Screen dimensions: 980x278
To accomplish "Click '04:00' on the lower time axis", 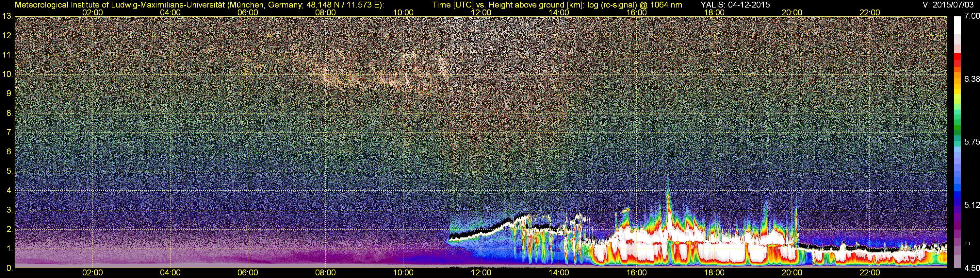I will point(170,273).
